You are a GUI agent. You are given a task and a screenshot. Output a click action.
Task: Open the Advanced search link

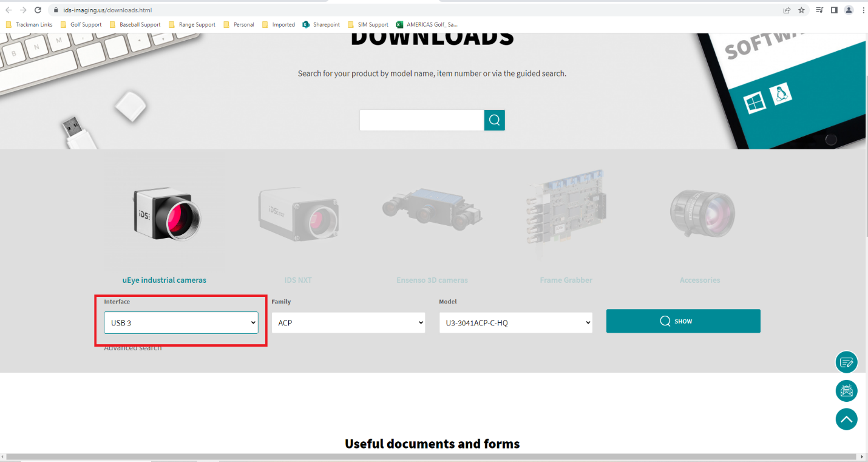coord(133,347)
